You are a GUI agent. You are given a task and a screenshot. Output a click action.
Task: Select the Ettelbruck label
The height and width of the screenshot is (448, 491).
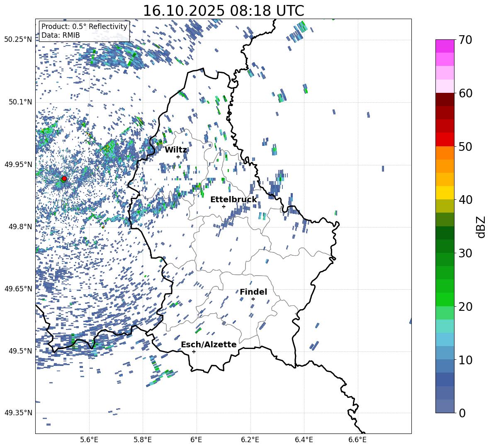[x=233, y=200]
